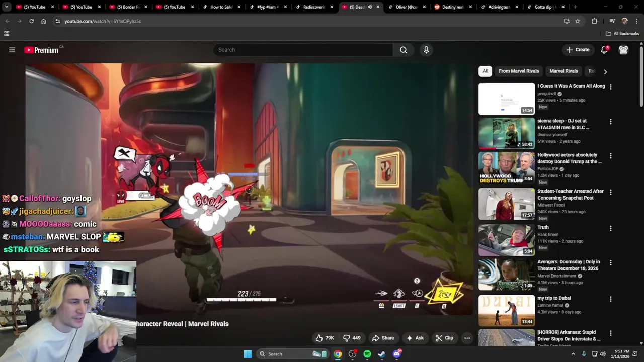
Task: Reload the page in Chrome
Action: 31,21
